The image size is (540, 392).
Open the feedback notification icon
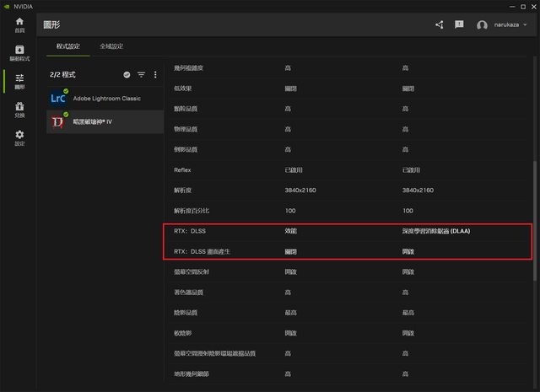pos(460,25)
